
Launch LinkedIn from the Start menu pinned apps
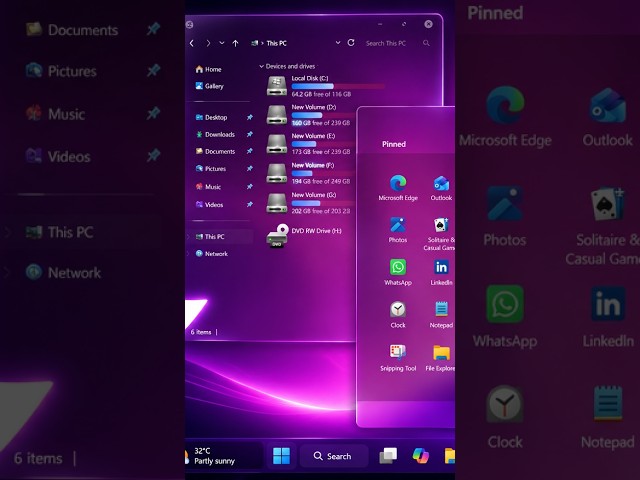[441, 272]
